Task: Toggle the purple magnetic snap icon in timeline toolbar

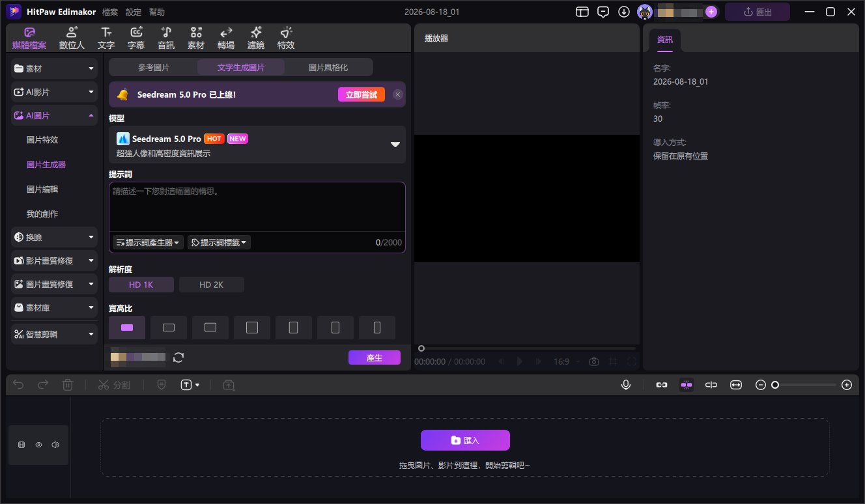Action: [x=687, y=385]
